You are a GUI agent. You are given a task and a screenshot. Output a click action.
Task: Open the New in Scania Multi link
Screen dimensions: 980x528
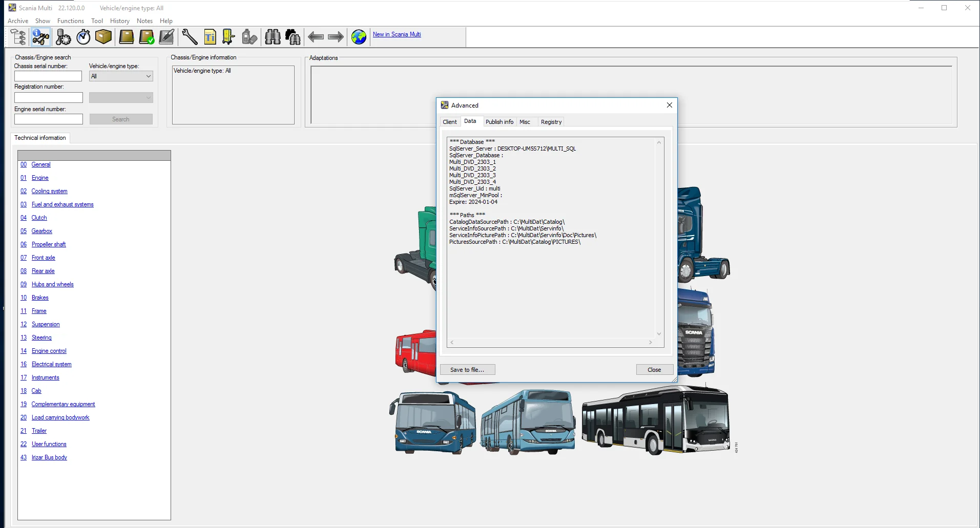click(397, 34)
